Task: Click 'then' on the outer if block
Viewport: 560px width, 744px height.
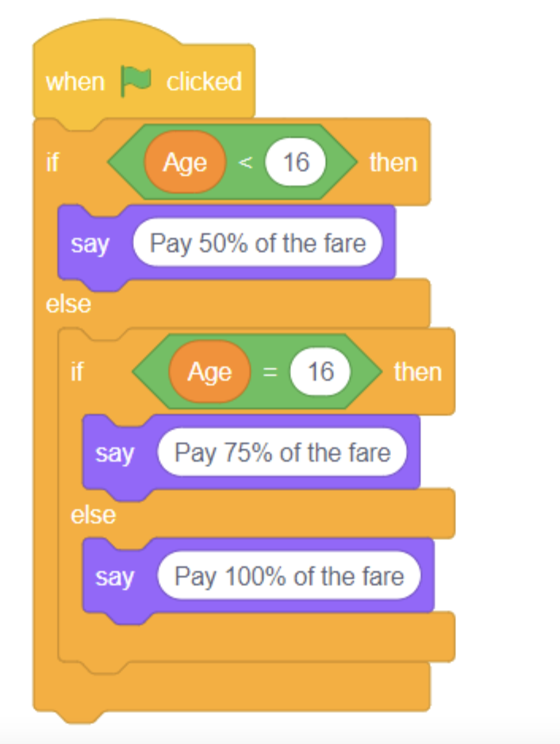Action: pos(393,163)
